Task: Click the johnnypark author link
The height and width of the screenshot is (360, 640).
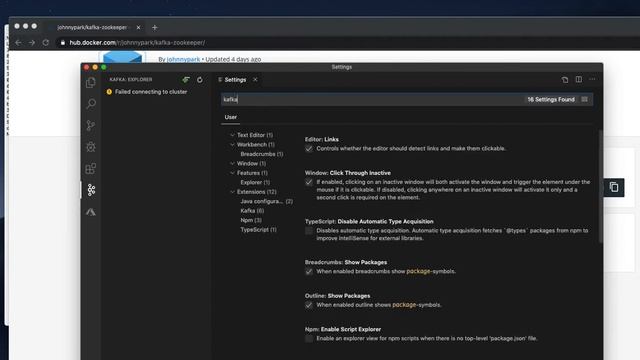Action: [x=183, y=59]
